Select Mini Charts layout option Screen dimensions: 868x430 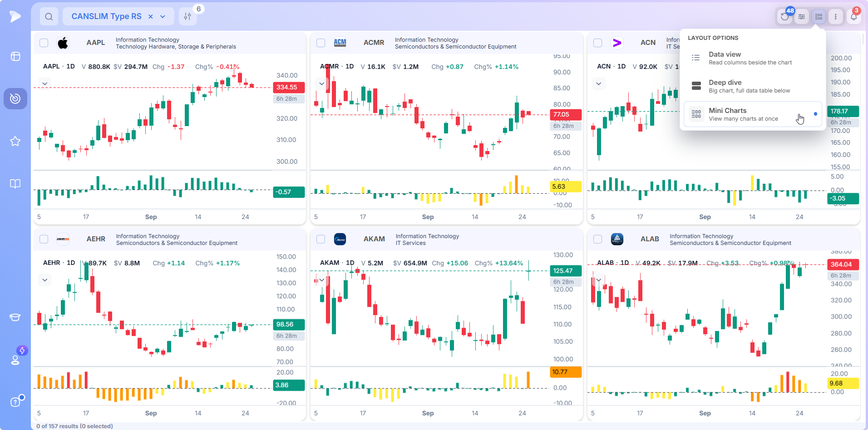click(753, 114)
